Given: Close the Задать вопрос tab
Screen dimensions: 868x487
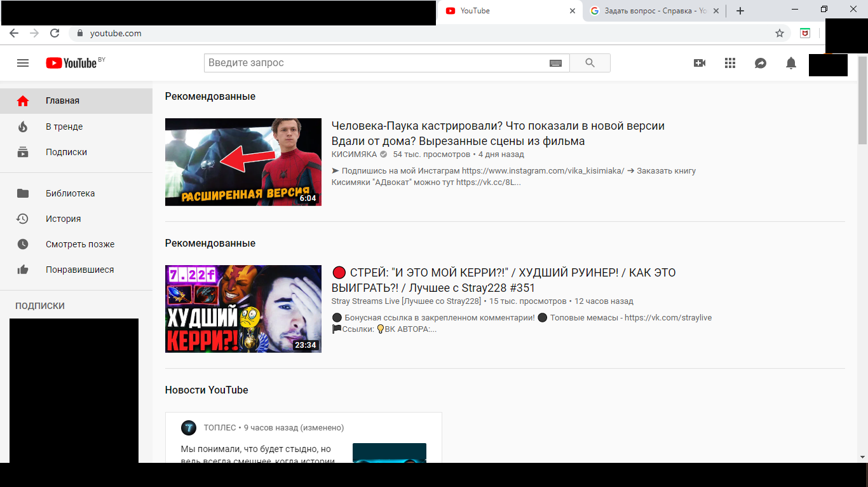Looking at the screenshot, I should tap(717, 11).
